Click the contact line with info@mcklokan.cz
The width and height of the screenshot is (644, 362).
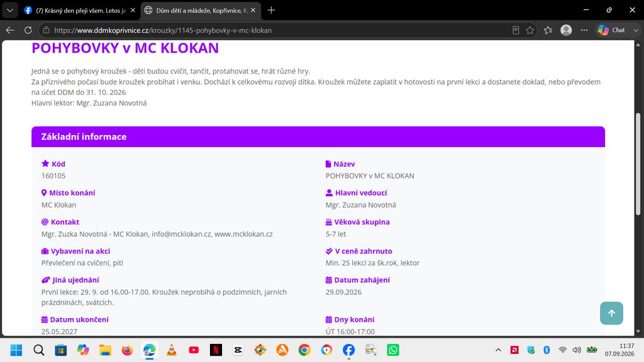tap(157, 234)
